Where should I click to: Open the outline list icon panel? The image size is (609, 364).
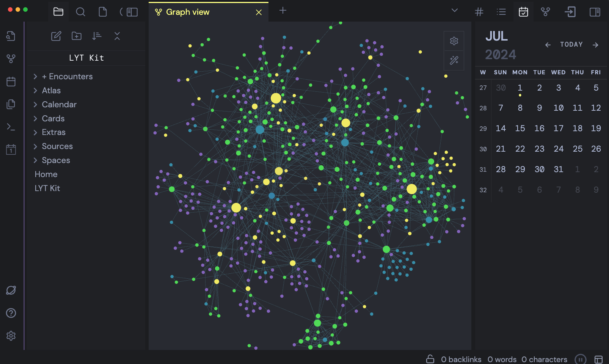tap(501, 12)
